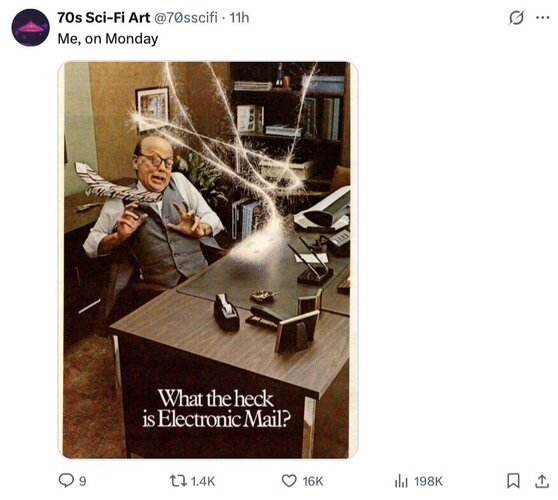Bookmark this post
The image size is (558, 500).
point(513,481)
